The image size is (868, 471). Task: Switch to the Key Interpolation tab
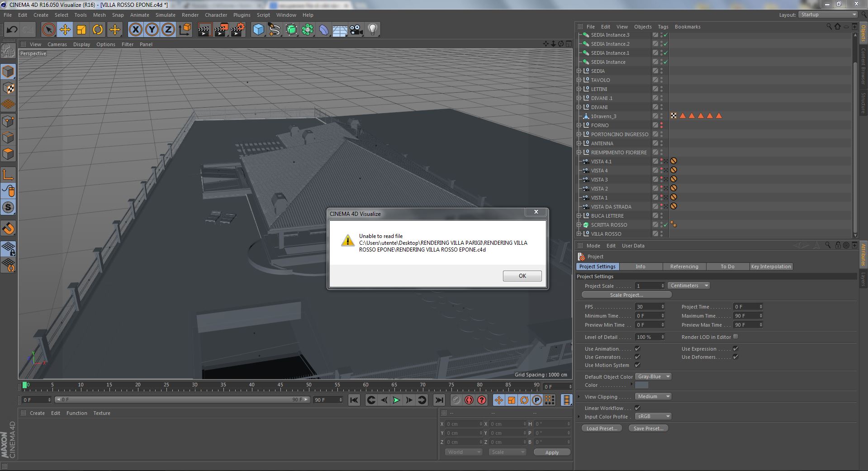[771, 266]
